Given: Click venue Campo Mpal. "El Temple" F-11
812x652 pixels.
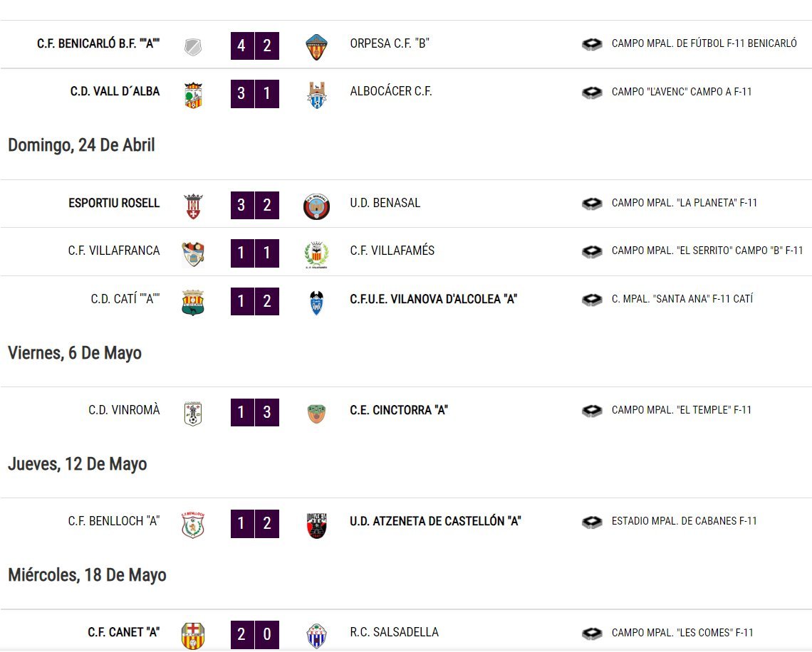Looking at the screenshot, I should click(682, 410).
